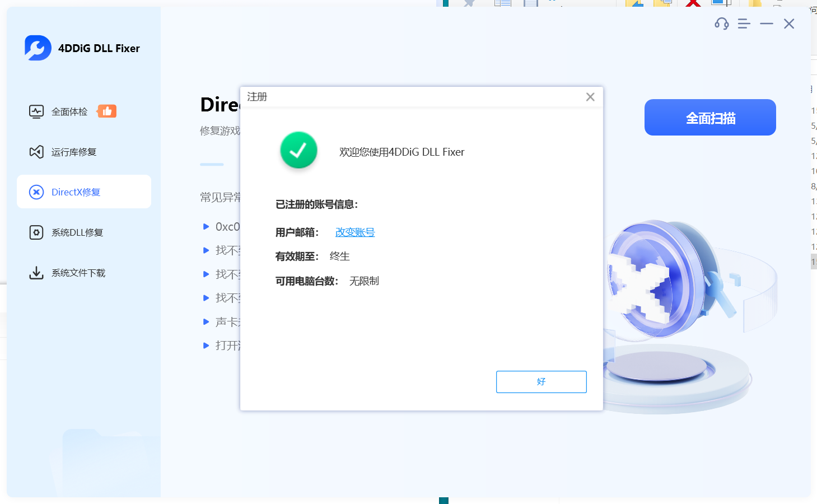
Task: Select 运行库修复 in the sidebar
Action: point(84,152)
